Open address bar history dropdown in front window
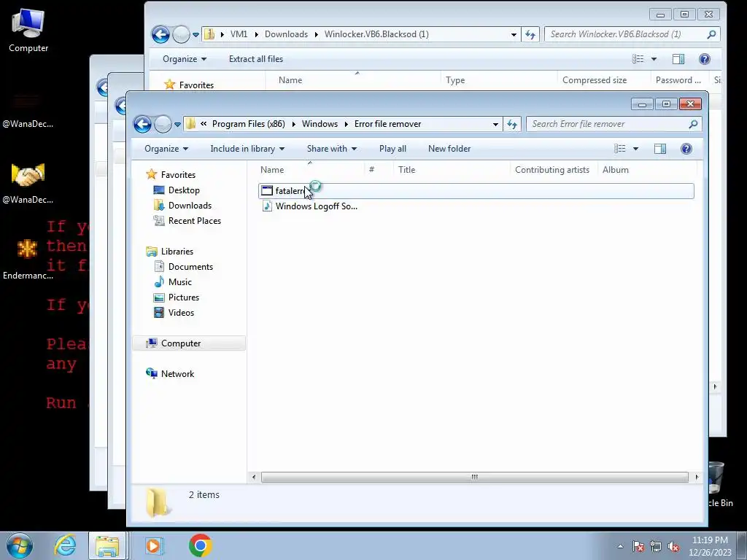The width and height of the screenshot is (747, 560). [x=495, y=124]
